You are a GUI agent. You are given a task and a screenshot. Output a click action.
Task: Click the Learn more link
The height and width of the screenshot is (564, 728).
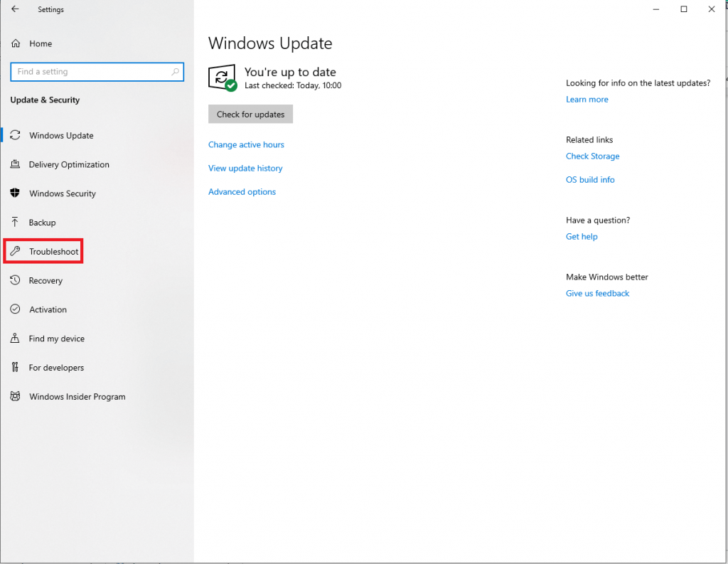pos(587,100)
